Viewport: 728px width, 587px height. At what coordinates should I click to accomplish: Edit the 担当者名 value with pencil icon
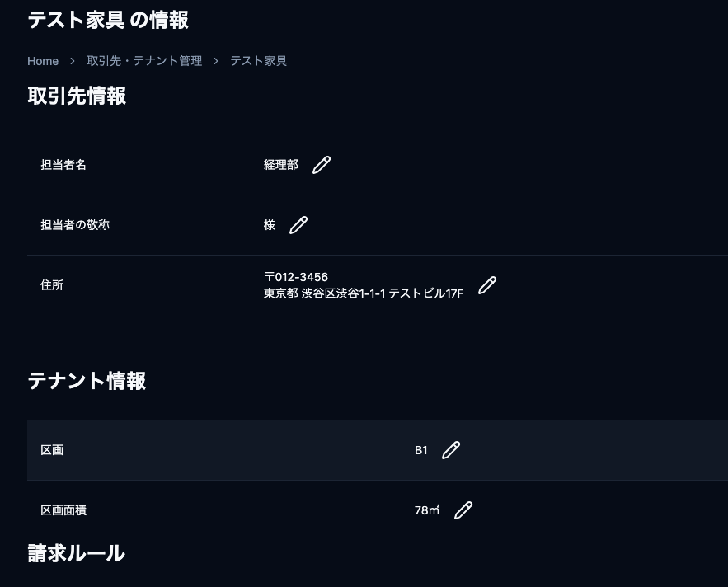point(322,165)
